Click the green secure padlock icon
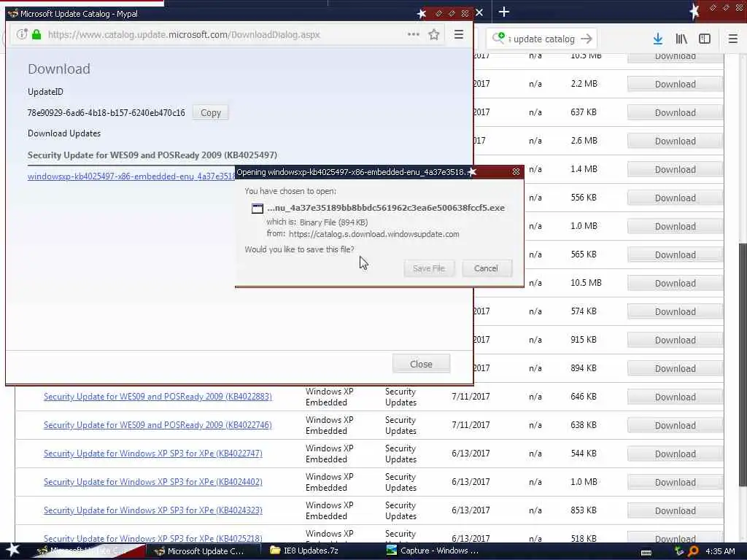This screenshot has height=560, width=747. click(36, 34)
